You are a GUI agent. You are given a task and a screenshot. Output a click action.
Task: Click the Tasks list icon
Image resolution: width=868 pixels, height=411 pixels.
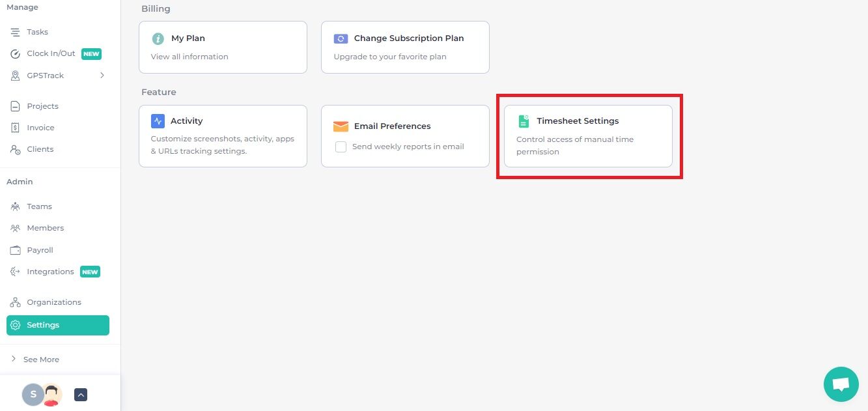[15, 32]
